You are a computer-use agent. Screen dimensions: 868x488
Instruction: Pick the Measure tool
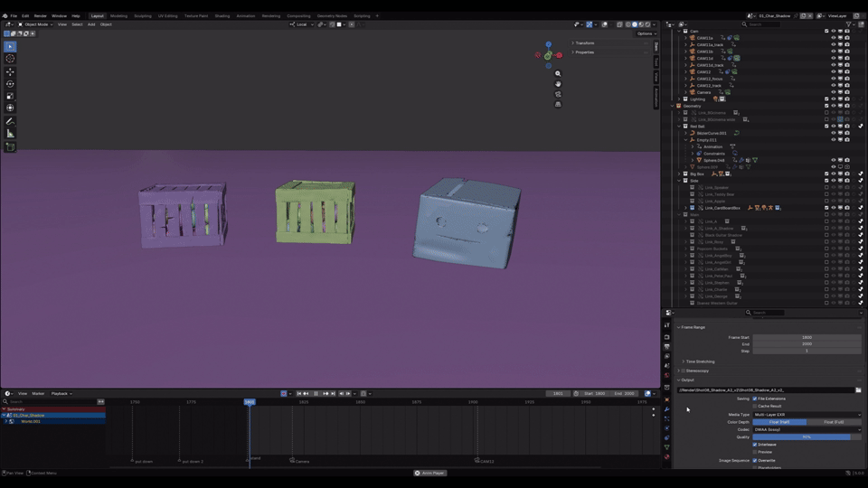point(10,134)
